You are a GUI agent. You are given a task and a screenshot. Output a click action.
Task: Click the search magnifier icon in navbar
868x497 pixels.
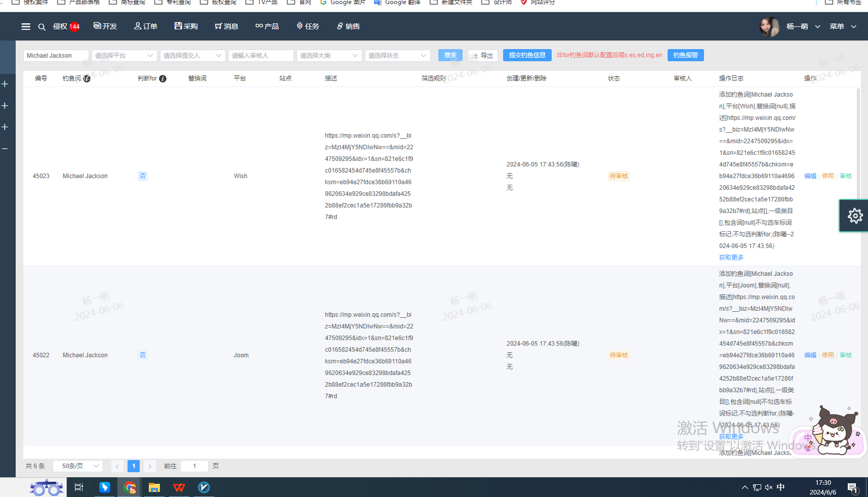(42, 27)
